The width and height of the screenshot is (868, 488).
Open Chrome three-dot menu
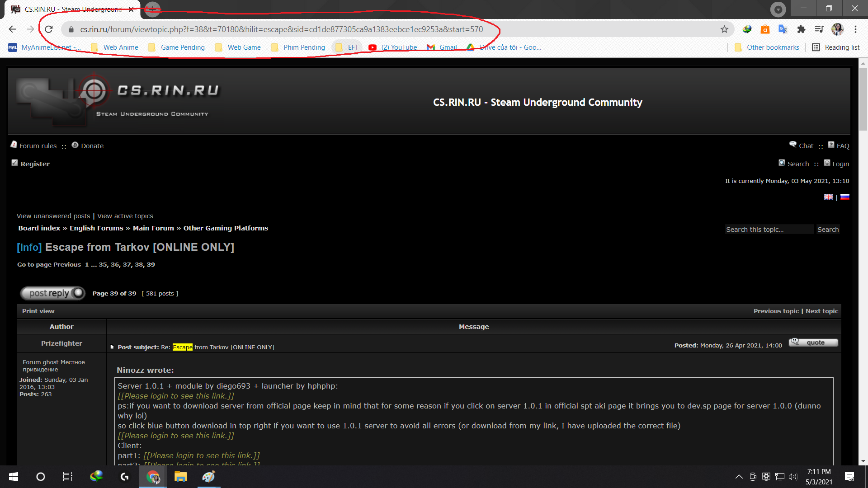click(855, 29)
